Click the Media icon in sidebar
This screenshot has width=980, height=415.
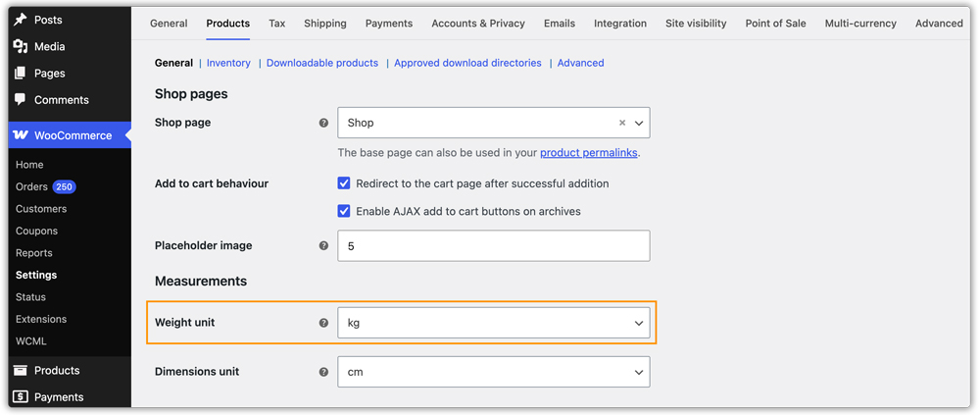point(21,46)
